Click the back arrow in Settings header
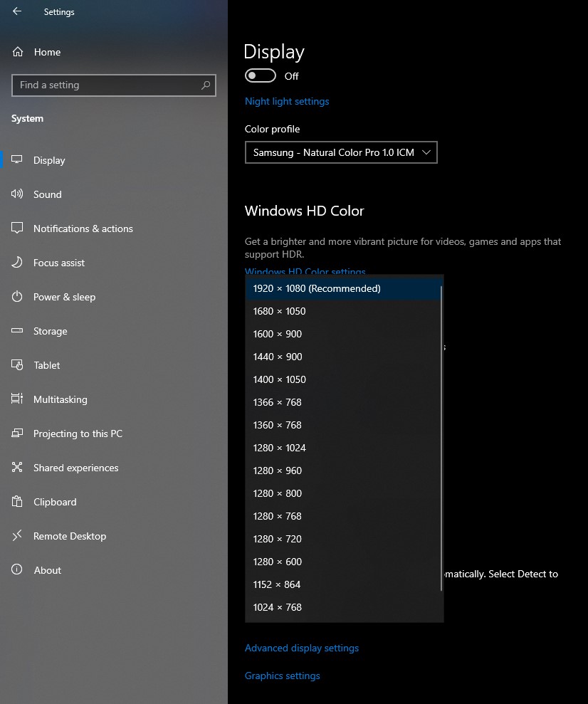Image resolution: width=588 pixels, height=704 pixels. pos(17,11)
